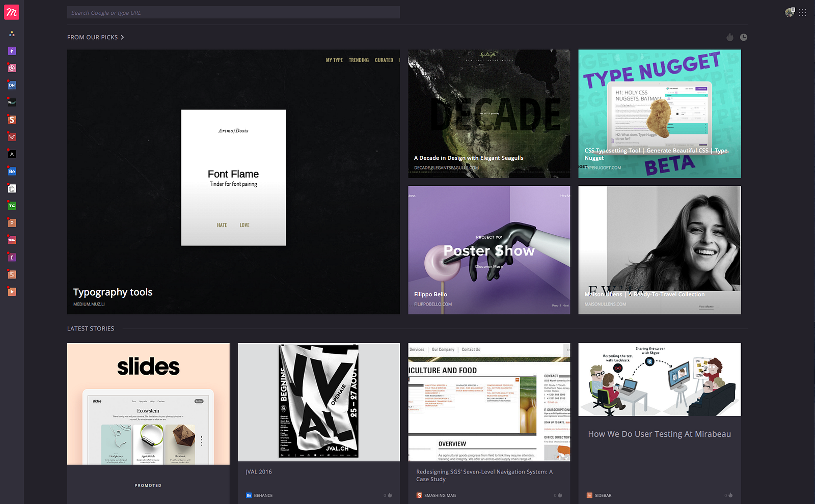Click flame like icon on Smashing Mag card
The image size is (815, 504).
560,495
